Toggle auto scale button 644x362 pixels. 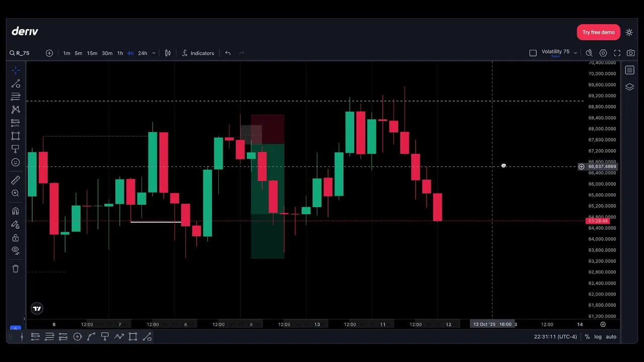click(x=611, y=337)
